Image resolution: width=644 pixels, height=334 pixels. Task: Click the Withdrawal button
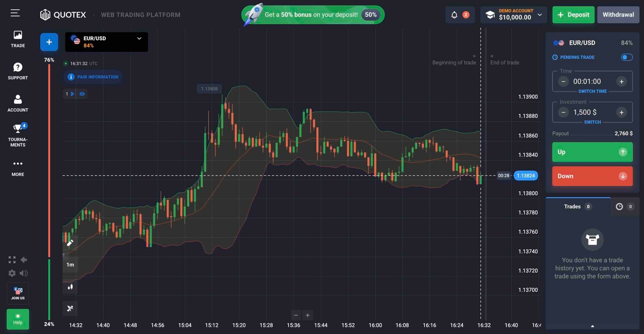618,15
